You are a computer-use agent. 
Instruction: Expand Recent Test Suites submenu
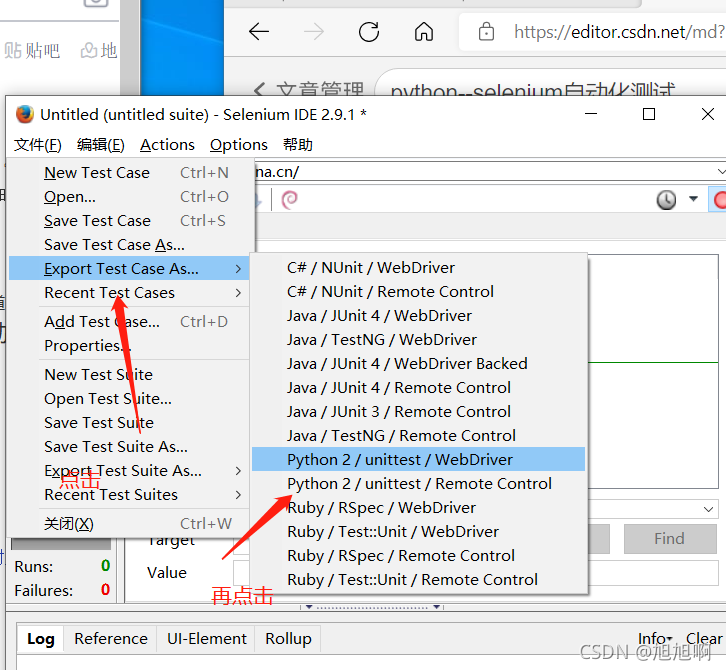[x=129, y=495]
